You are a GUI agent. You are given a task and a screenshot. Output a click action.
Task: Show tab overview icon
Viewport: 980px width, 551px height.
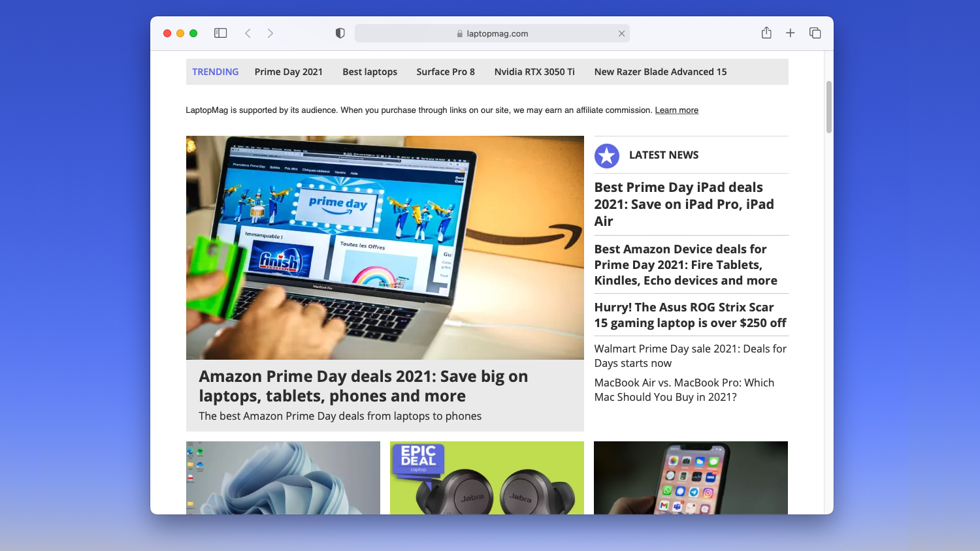(x=815, y=33)
